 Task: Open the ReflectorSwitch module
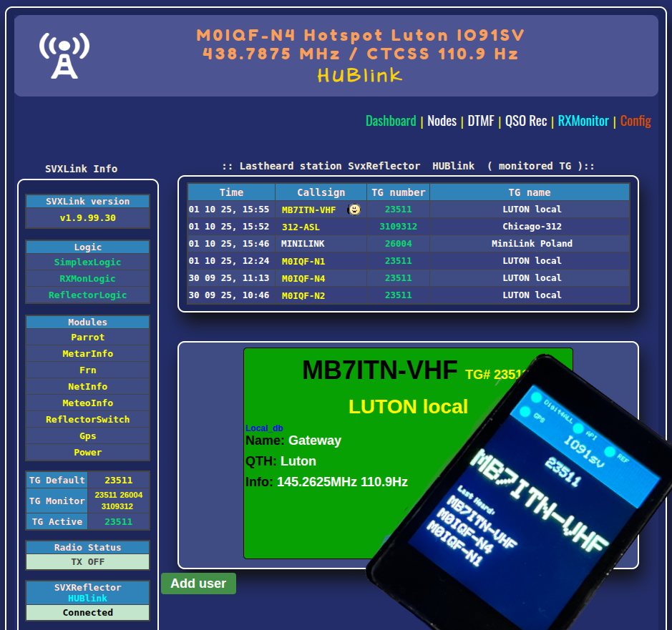(87, 420)
